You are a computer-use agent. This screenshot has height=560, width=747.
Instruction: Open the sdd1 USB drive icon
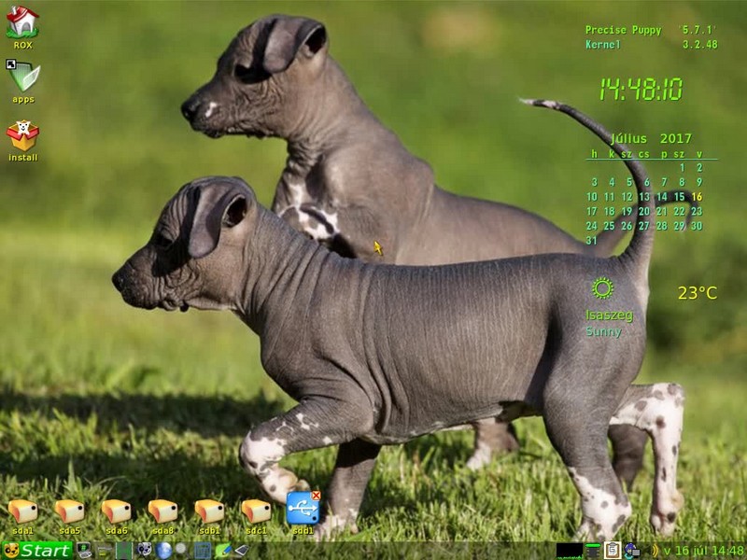[303, 510]
